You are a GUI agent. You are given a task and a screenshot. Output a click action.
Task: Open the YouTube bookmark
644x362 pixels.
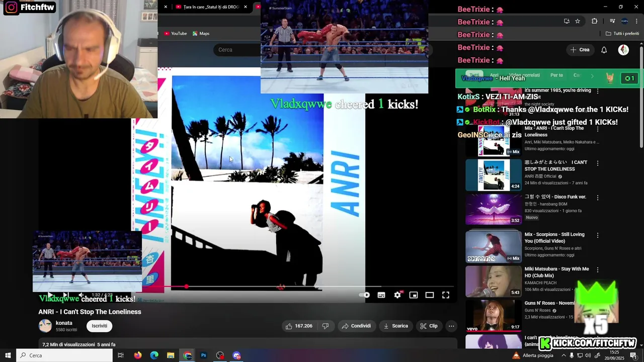pos(175,34)
